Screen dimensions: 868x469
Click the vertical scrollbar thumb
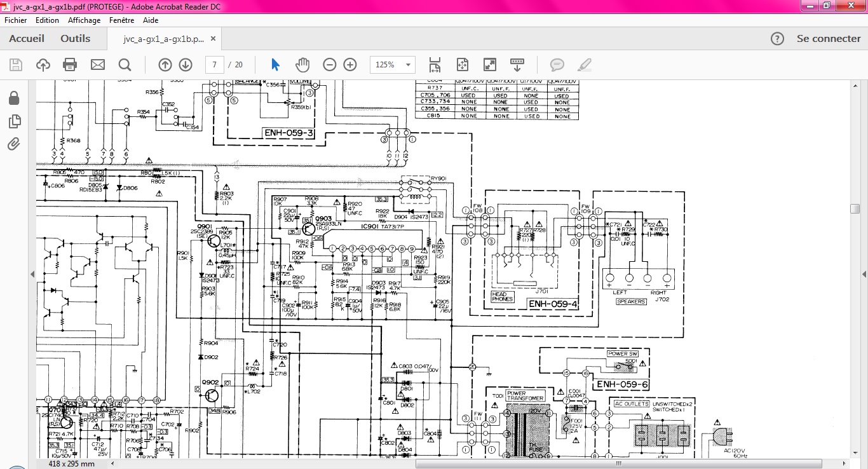tap(855, 208)
